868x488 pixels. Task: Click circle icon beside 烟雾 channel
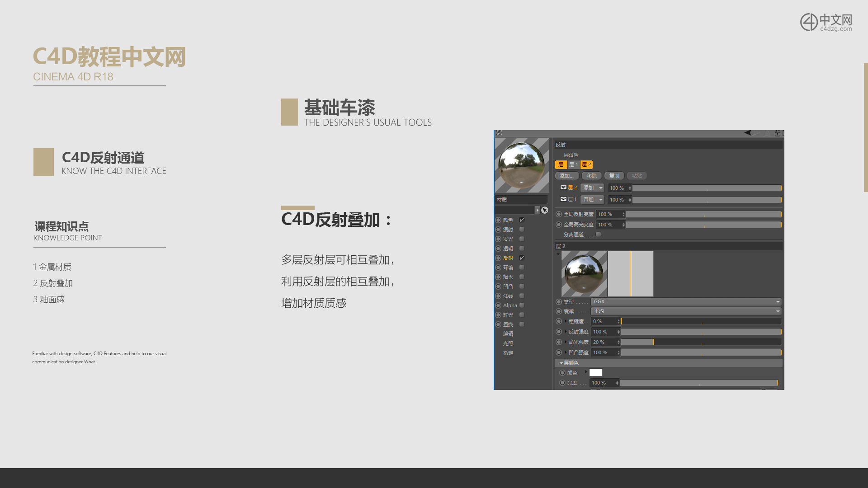pyautogui.click(x=498, y=277)
